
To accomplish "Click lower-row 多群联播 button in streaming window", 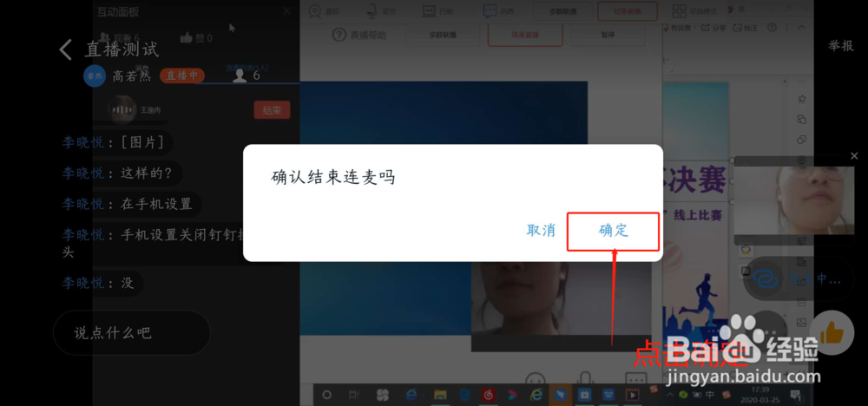I will coord(443,35).
